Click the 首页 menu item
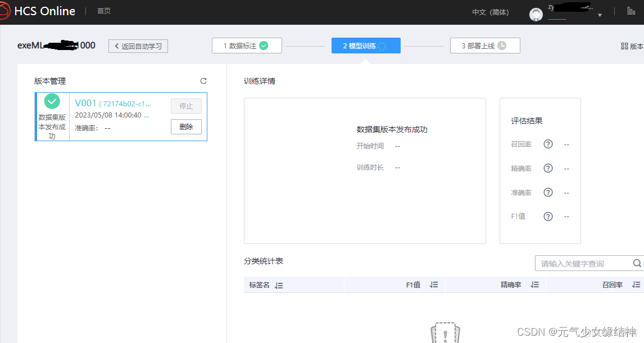644x343 pixels. 103,11
